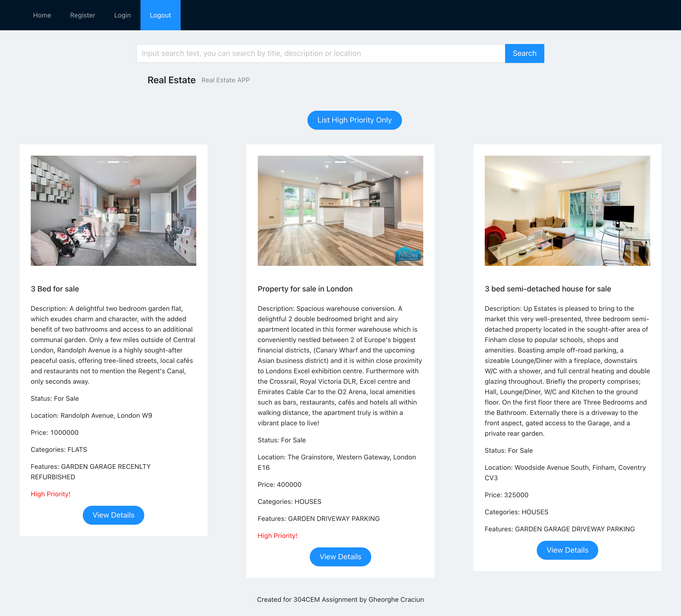
Task: View Details for Property in London
Action: click(x=340, y=557)
